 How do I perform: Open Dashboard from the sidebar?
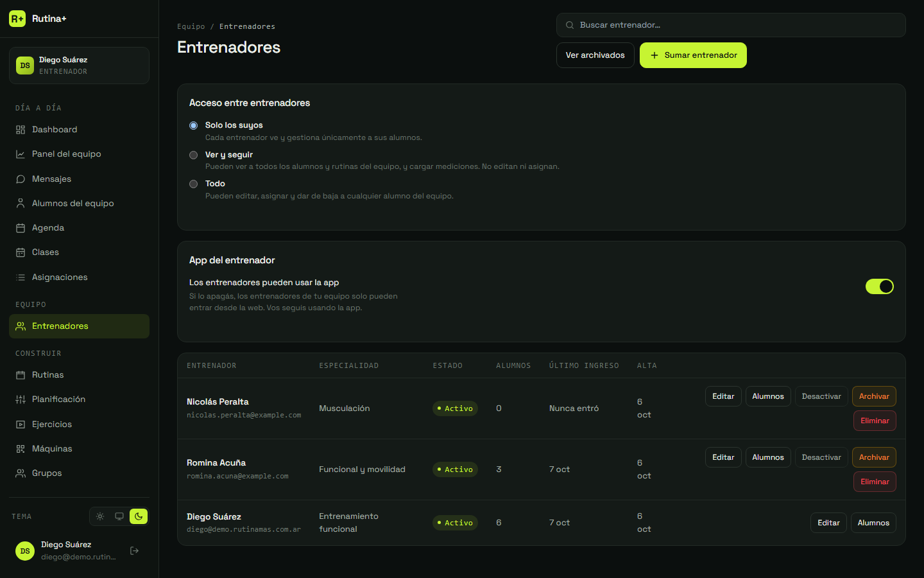(79, 130)
